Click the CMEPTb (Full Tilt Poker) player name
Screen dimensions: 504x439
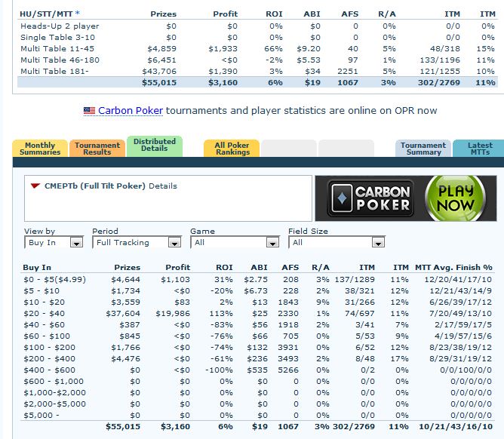tap(95, 186)
